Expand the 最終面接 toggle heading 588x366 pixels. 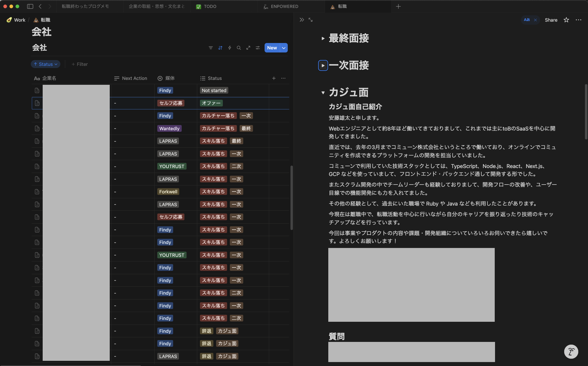point(323,38)
